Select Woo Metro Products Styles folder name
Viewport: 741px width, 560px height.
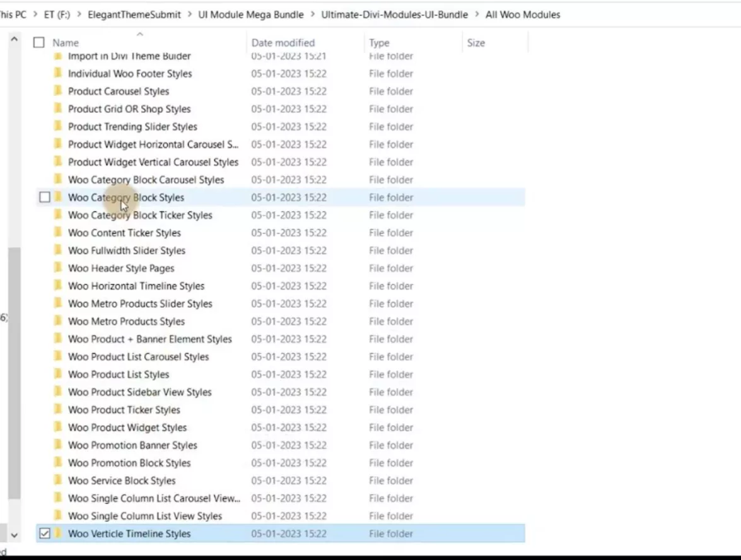(126, 322)
